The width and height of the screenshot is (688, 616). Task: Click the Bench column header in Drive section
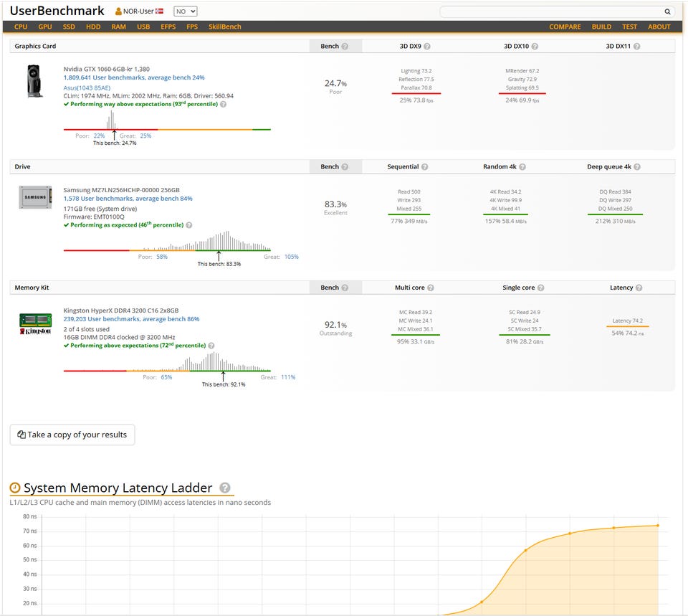coord(335,167)
